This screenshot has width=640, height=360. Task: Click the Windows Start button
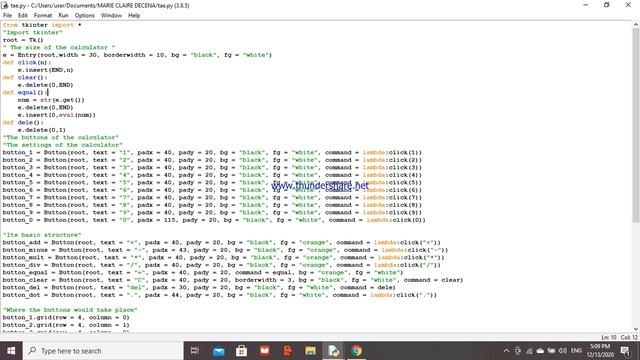(11, 351)
